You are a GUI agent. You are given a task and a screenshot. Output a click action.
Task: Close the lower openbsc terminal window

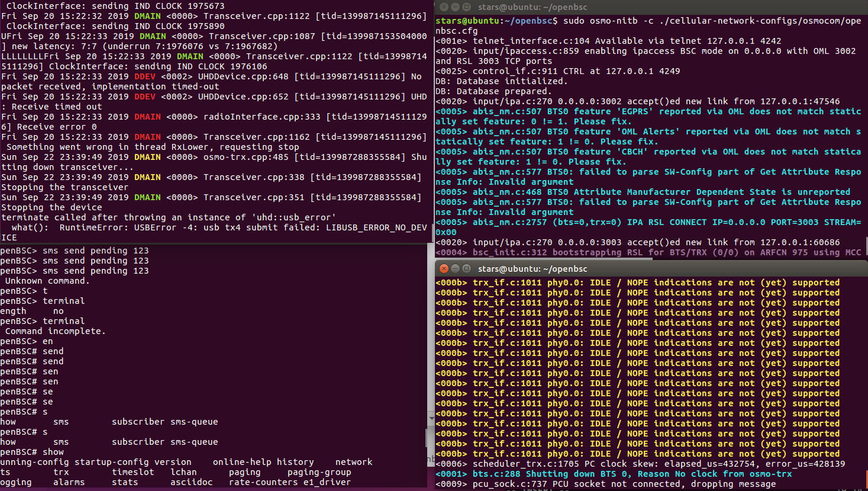click(x=444, y=269)
